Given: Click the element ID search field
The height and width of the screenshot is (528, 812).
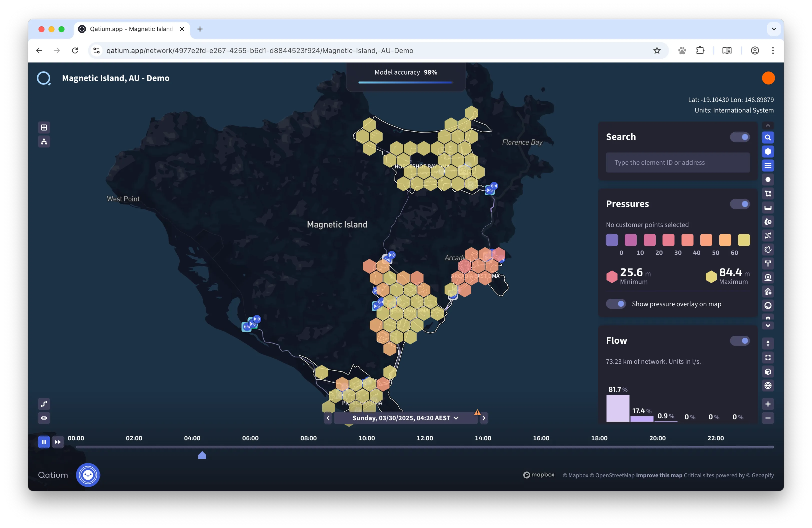Looking at the screenshot, I should point(677,162).
